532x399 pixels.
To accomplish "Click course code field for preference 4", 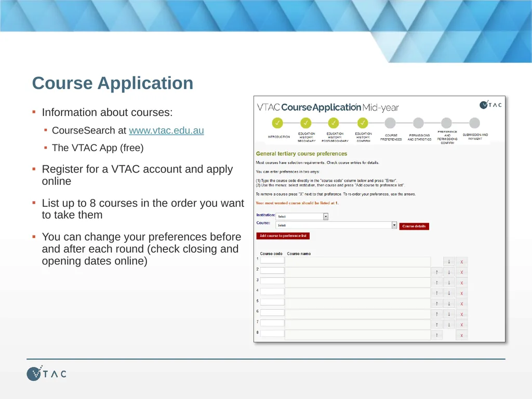I will pyautogui.click(x=272, y=292).
